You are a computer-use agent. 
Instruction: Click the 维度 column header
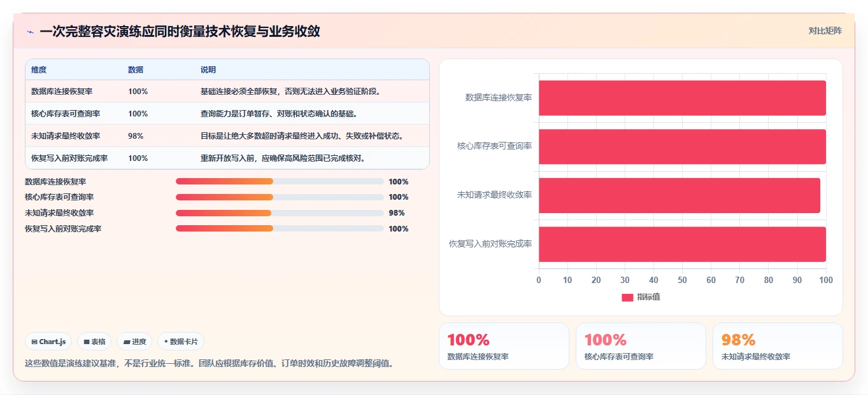click(x=39, y=69)
